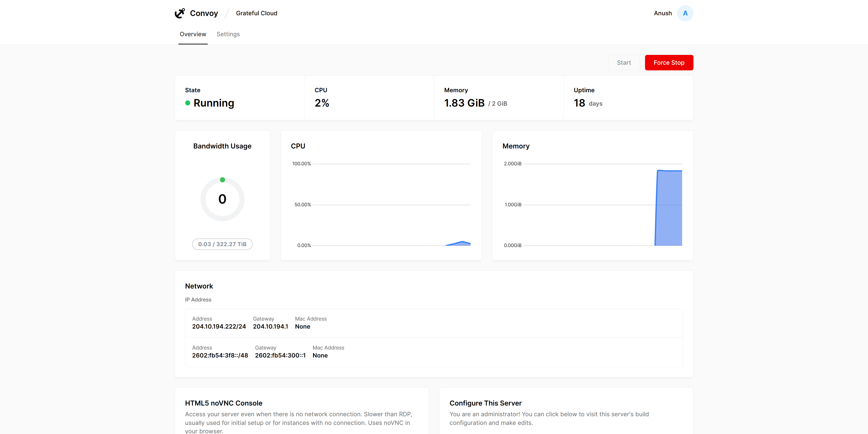This screenshot has width=868, height=434.
Task: Click the bandwidth usage circular gauge
Action: point(222,199)
